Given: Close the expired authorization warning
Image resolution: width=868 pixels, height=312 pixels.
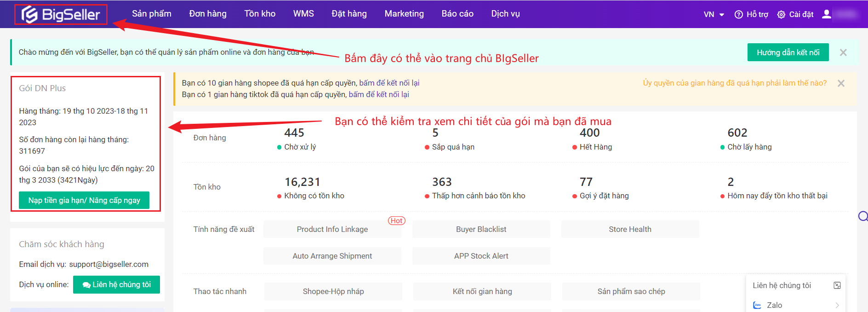Looking at the screenshot, I should click(x=841, y=83).
